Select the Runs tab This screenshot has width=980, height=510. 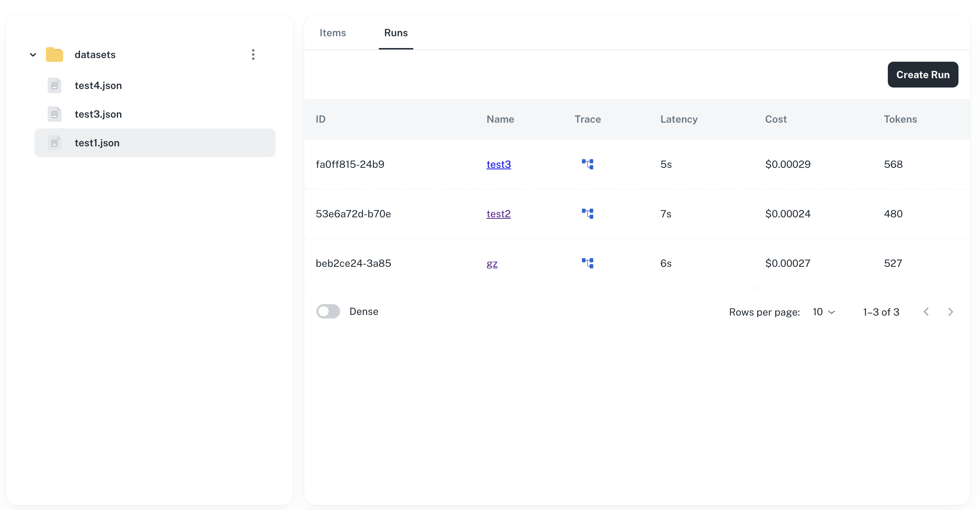396,33
